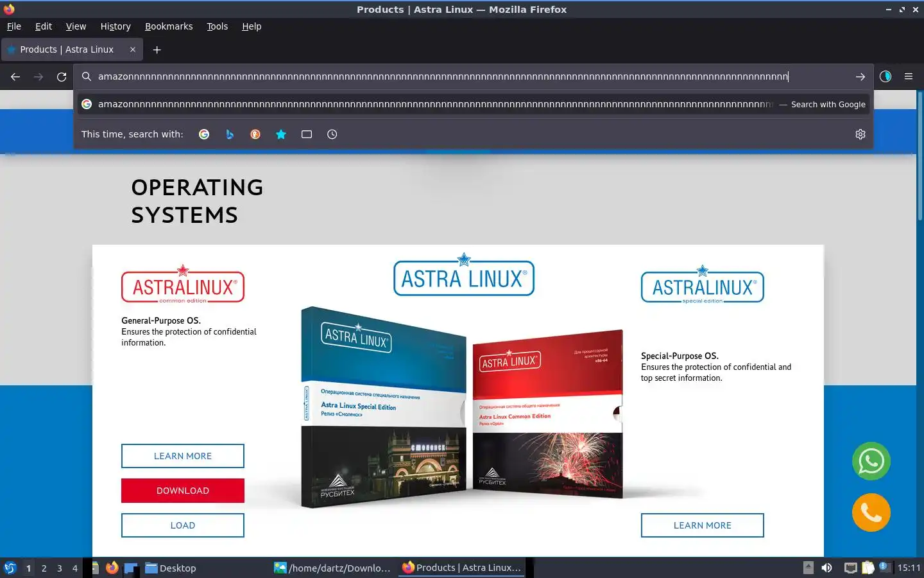Open the View menu
The width and height of the screenshot is (924, 578).
76,26
